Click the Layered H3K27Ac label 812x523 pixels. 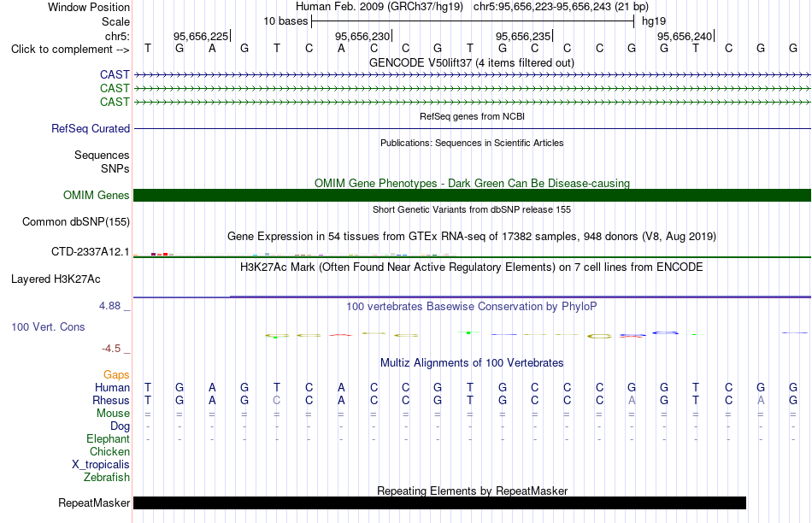pos(56,279)
